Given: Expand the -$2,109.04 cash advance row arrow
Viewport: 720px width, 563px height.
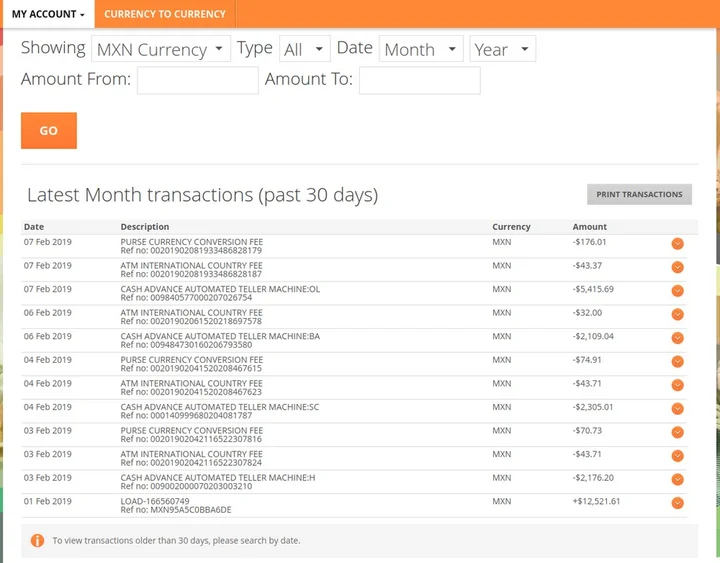Looking at the screenshot, I should 677,338.
